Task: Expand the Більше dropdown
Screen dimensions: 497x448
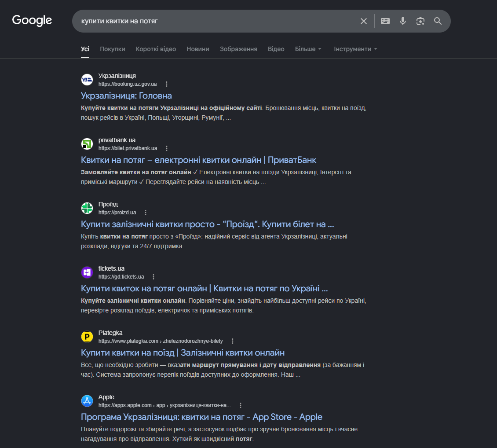Action: click(x=308, y=49)
